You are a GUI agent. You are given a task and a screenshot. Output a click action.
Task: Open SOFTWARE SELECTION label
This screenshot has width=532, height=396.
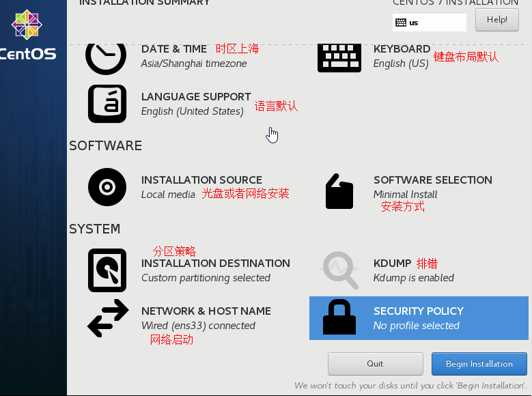click(x=433, y=180)
